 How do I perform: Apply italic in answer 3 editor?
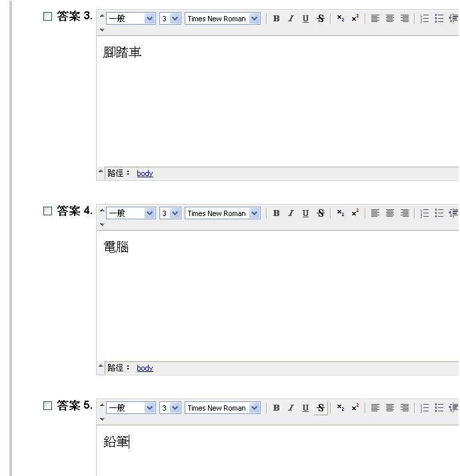coord(291,19)
